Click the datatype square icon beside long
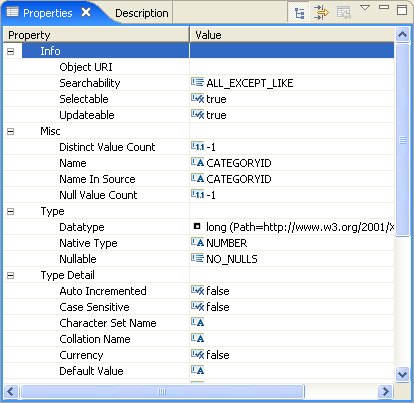The height and width of the screenshot is (403, 414). (197, 226)
